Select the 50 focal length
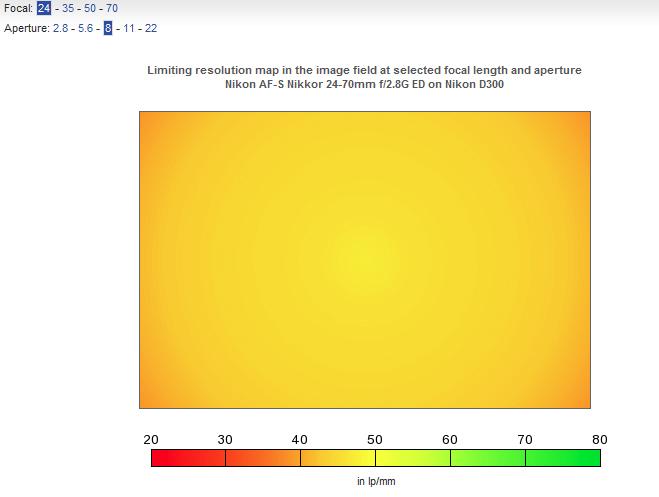Screen dimensions: 659x497 (90, 8)
